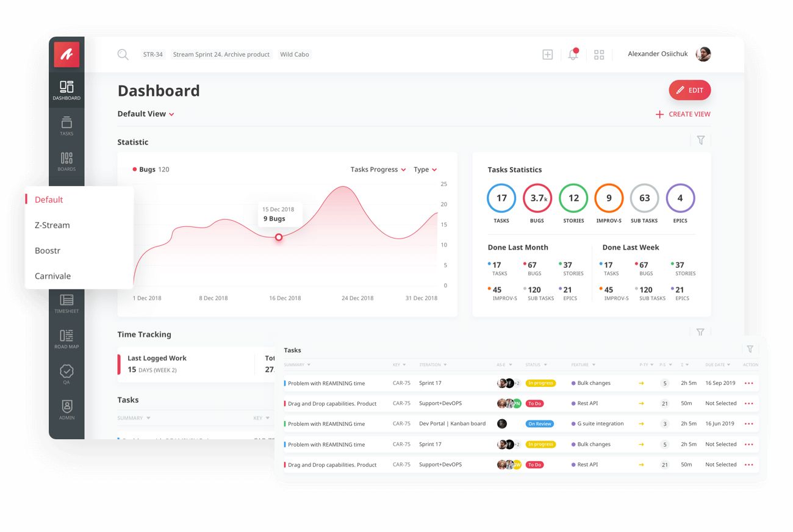Click the CREATE VIEW link
793x532 pixels.
click(x=683, y=114)
